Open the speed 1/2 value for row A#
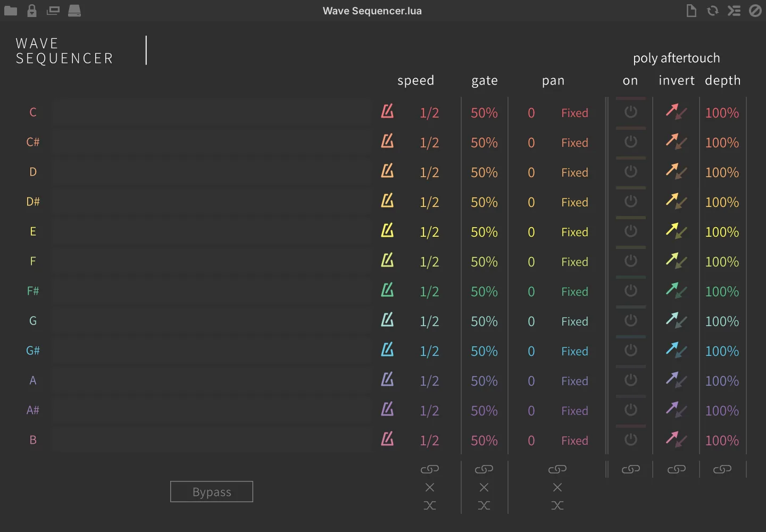The image size is (766, 532). tap(429, 411)
